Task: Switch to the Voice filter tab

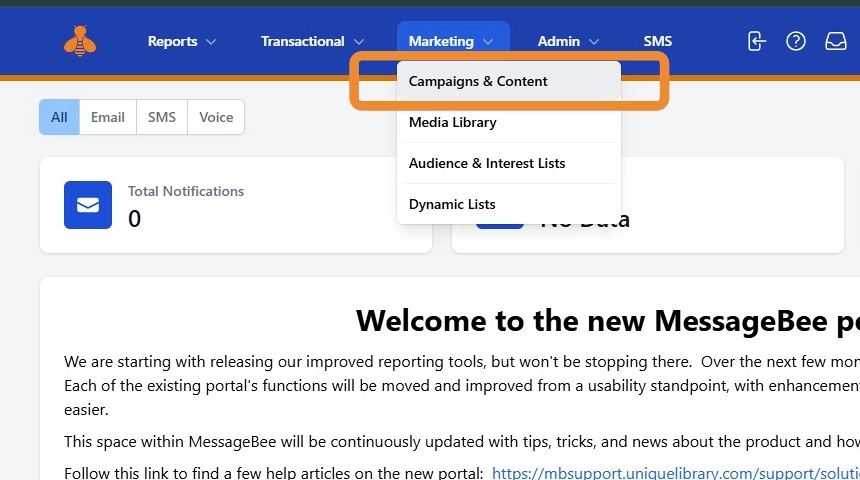Action: [216, 117]
